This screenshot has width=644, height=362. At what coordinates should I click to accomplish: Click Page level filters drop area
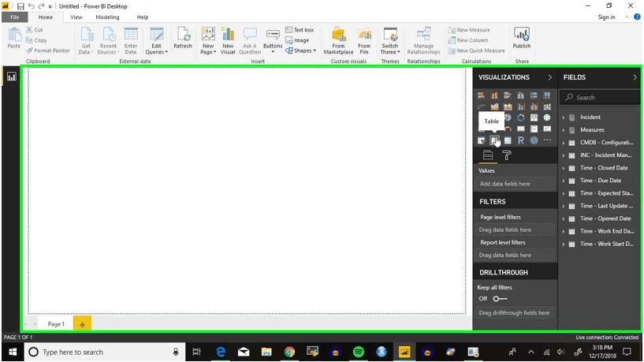coord(515,230)
